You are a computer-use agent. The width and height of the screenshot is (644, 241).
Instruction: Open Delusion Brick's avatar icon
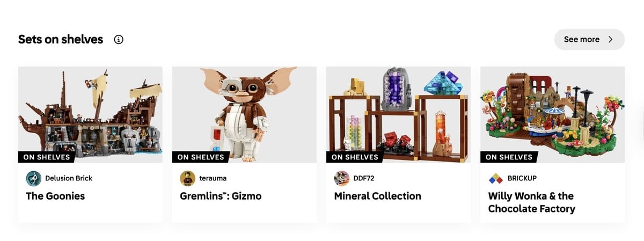pyautogui.click(x=33, y=178)
